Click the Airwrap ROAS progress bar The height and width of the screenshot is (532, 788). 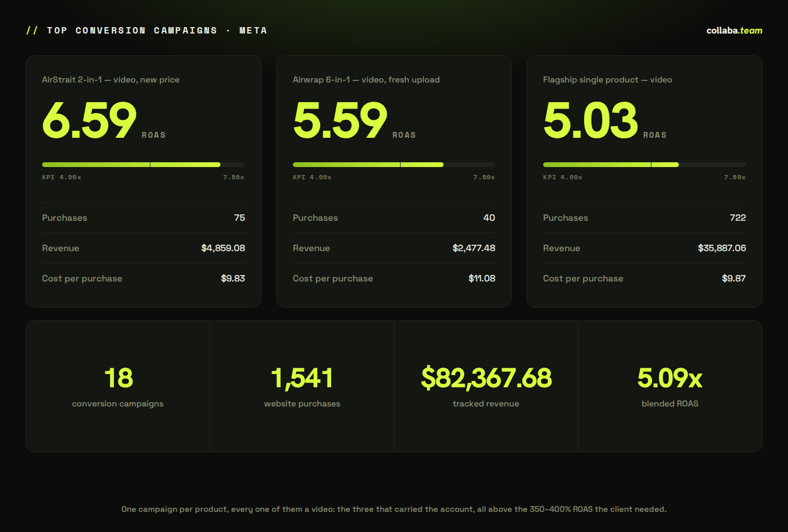(x=394, y=165)
